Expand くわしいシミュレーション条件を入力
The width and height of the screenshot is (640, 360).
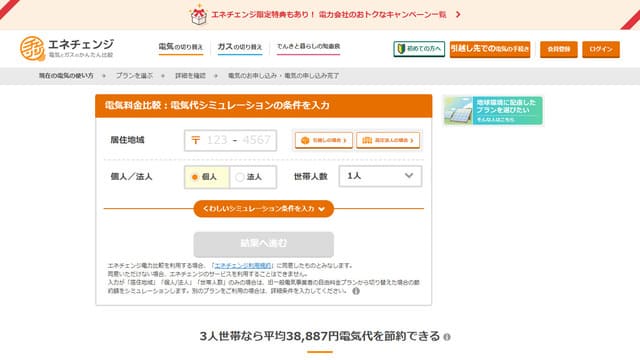coord(264,209)
